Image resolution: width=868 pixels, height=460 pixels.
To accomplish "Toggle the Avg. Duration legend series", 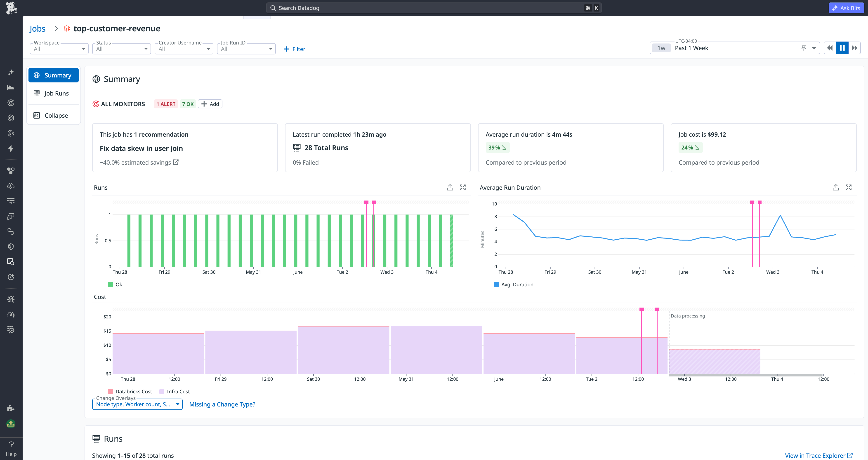I will click(x=514, y=285).
